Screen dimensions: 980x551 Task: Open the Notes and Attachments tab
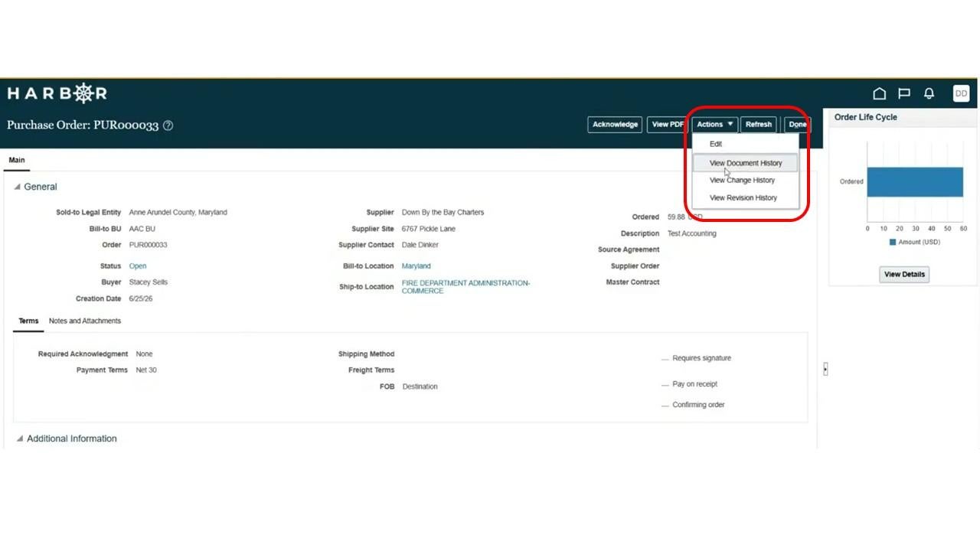[x=85, y=321]
